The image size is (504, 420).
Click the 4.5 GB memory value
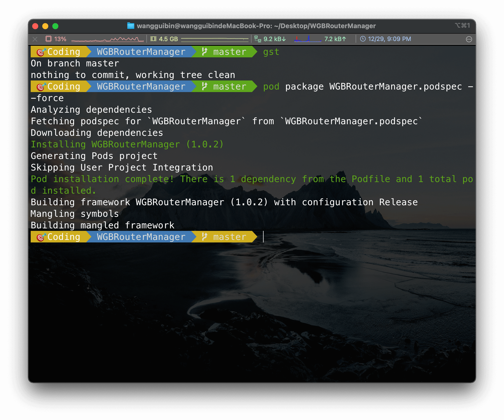click(x=168, y=39)
